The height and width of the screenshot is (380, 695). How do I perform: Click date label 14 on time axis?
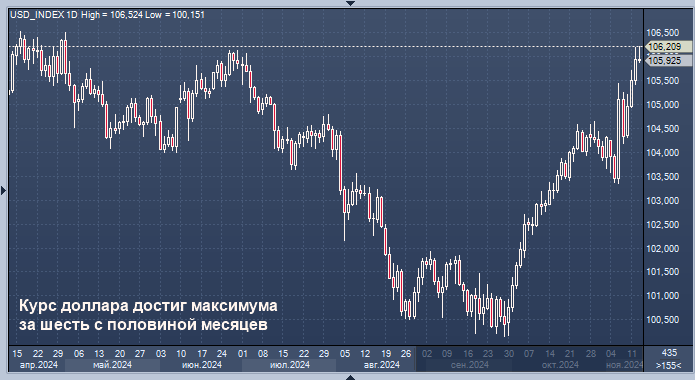pos(550,353)
